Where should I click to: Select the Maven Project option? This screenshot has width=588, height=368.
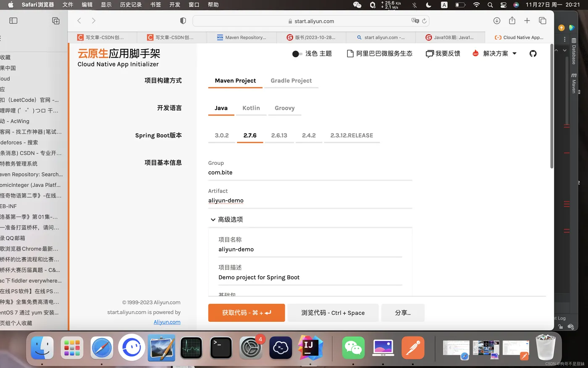235,81
